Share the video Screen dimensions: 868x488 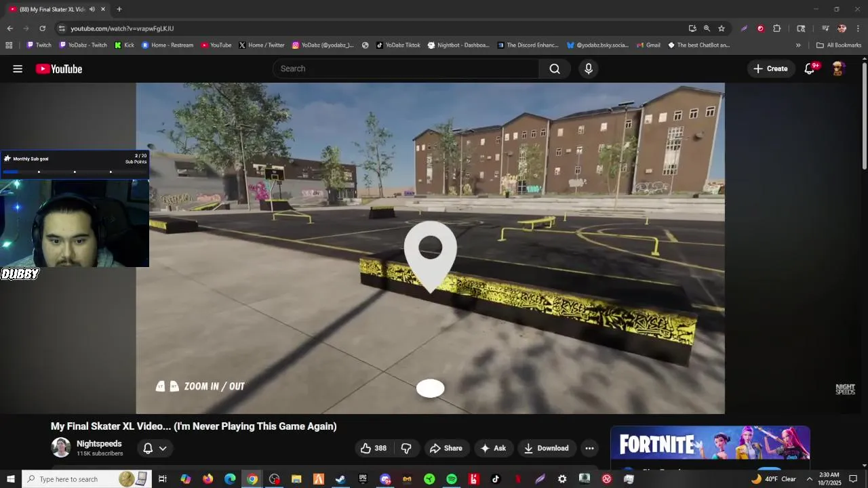pos(446,448)
